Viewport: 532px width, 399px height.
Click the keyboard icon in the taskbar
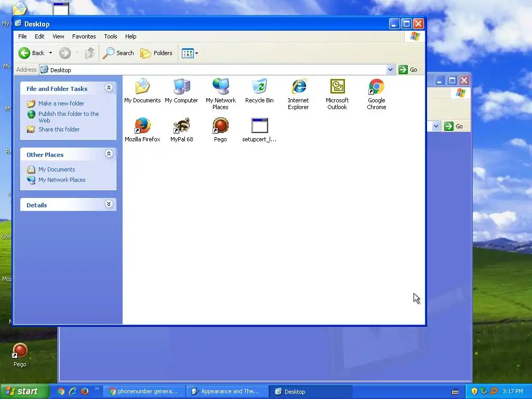(x=455, y=392)
